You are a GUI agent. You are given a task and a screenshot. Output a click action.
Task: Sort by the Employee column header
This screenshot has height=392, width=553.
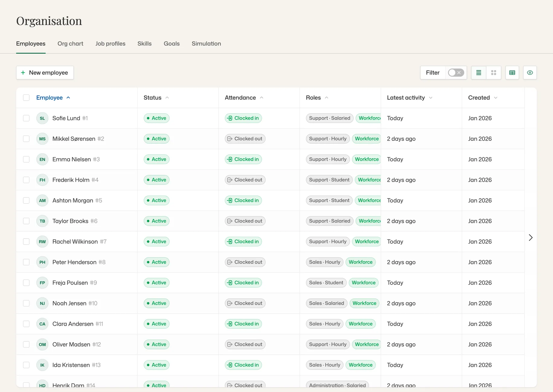53,98
